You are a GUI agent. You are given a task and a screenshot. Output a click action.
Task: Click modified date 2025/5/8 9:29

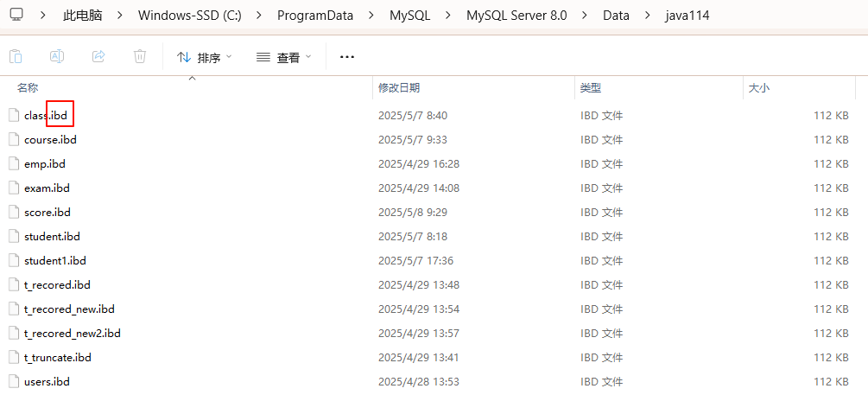pyautogui.click(x=413, y=213)
